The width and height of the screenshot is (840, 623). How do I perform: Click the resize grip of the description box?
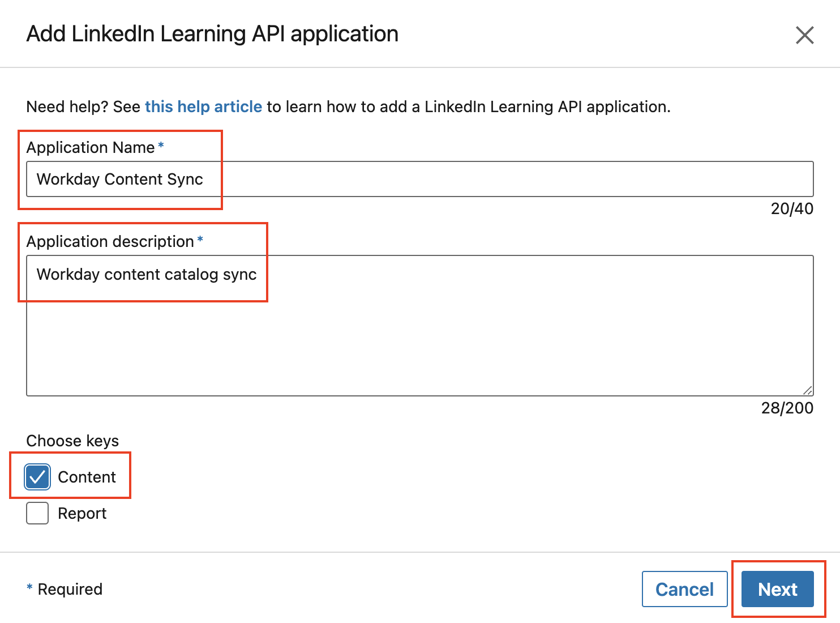[808, 389]
